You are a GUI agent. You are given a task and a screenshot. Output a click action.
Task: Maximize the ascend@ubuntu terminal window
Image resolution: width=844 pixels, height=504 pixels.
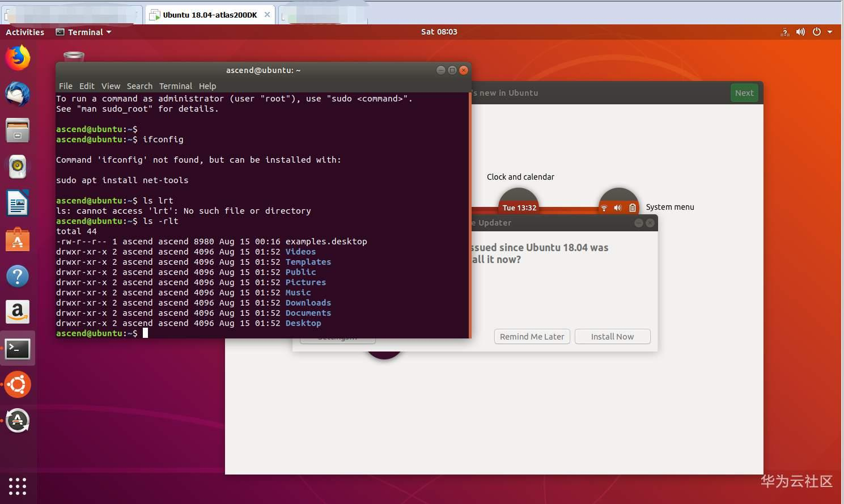(452, 70)
